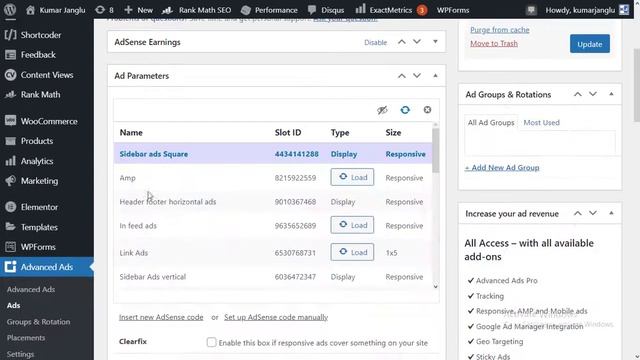Toggle hidden ad units visibility icon
This screenshot has width=640, height=360.
tap(382, 110)
